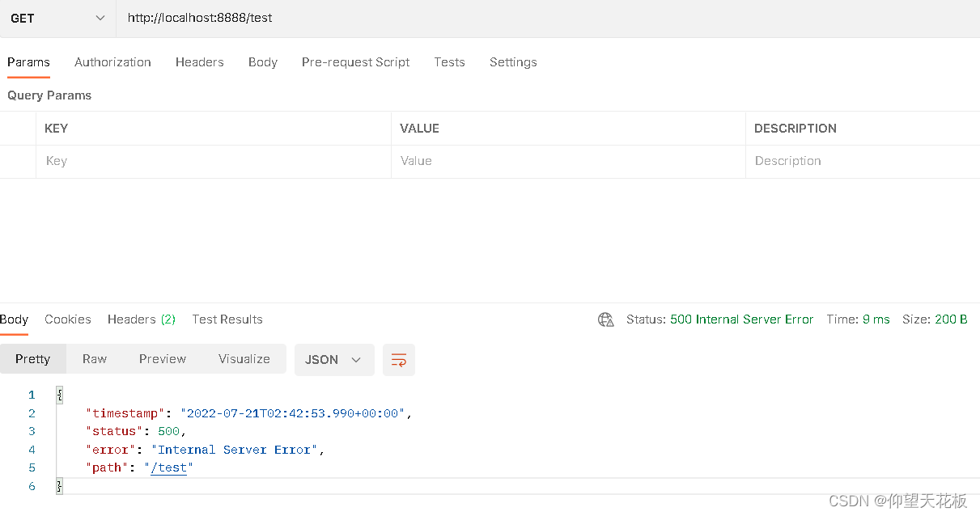This screenshot has height=516, width=980.
Task: Select the Raw view button
Action: coord(95,359)
